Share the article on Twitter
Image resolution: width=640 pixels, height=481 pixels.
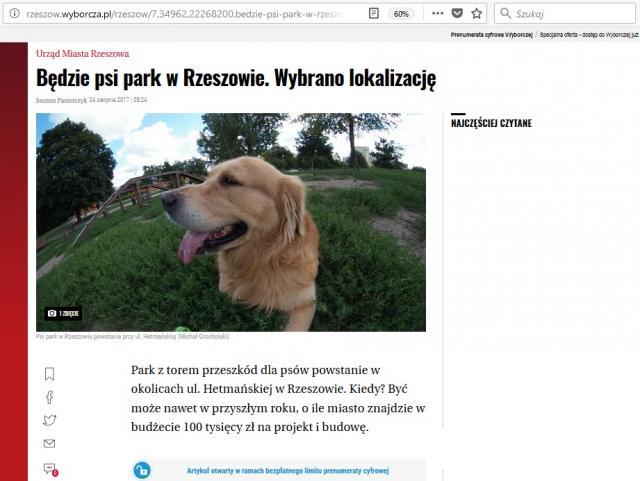[50, 420]
